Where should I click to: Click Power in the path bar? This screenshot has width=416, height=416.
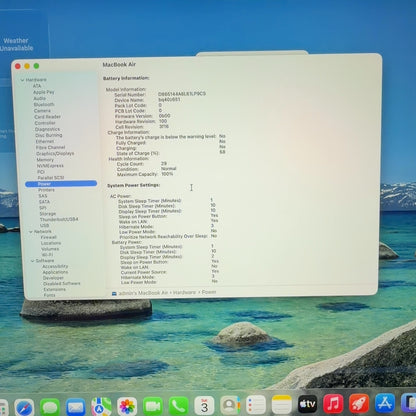click(x=209, y=292)
